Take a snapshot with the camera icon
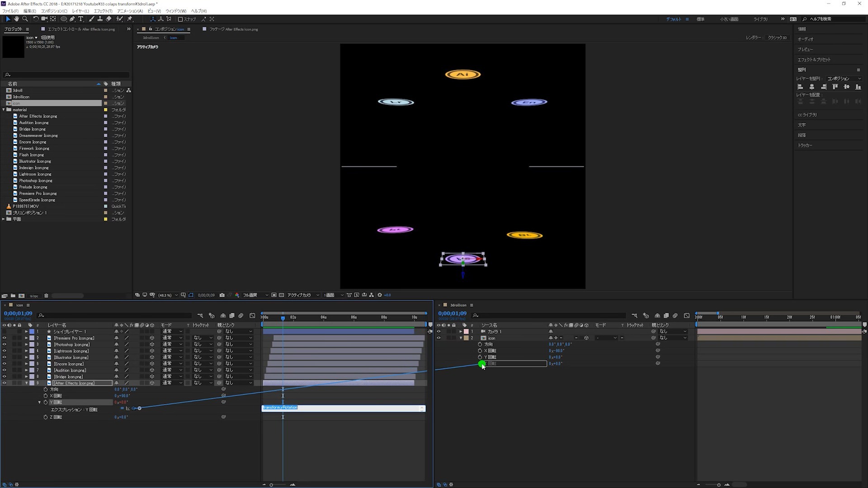The height and width of the screenshot is (488, 868). 222,295
